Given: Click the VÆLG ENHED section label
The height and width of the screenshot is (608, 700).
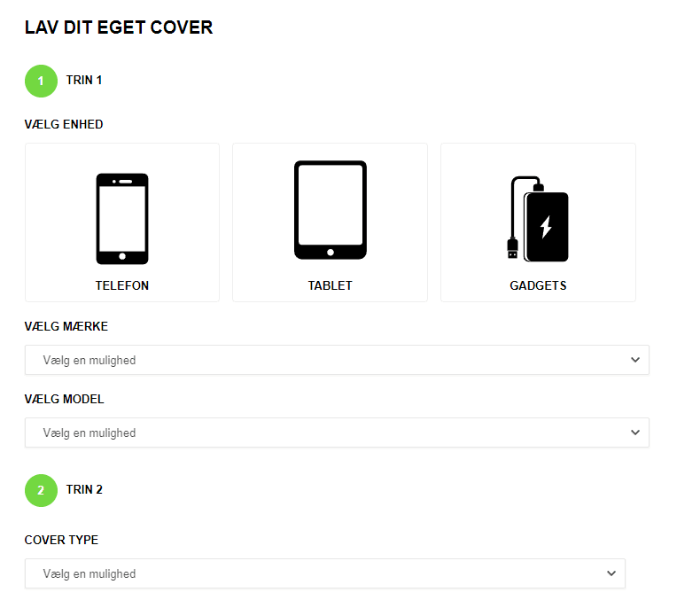Looking at the screenshot, I should click(64, 125).
